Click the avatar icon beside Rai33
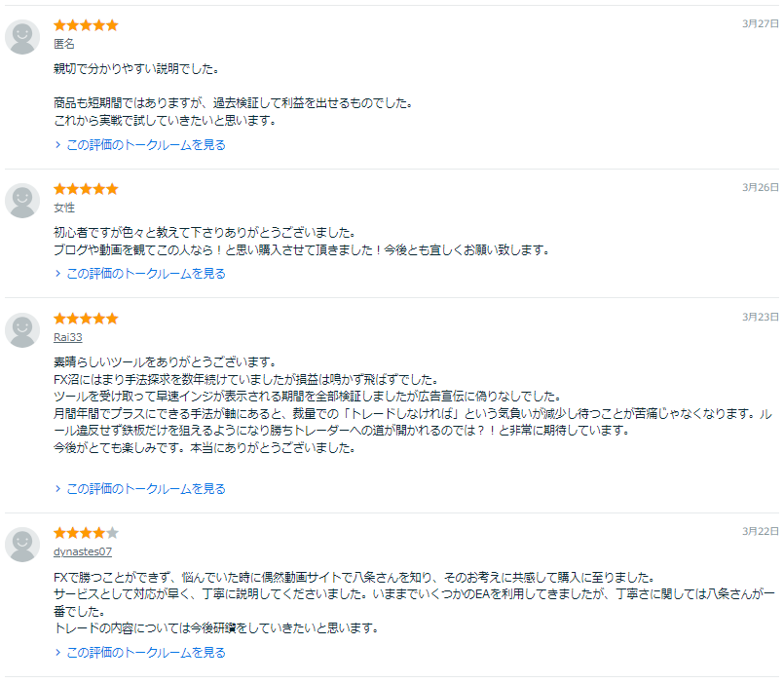Screen dimensions: 784x683 pyautogui.click(x=22, y=330)
